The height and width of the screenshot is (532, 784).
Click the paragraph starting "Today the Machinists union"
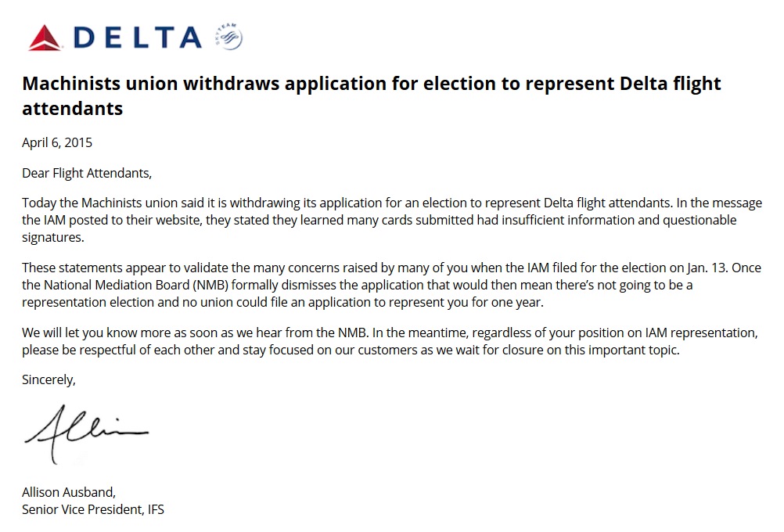[x=391, y=220]
